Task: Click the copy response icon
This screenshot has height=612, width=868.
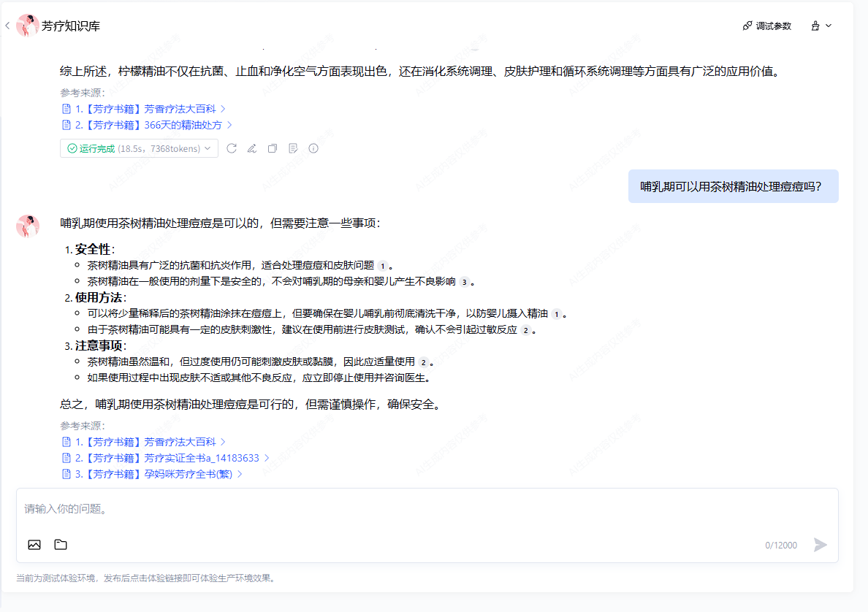Action: [273, 148]
